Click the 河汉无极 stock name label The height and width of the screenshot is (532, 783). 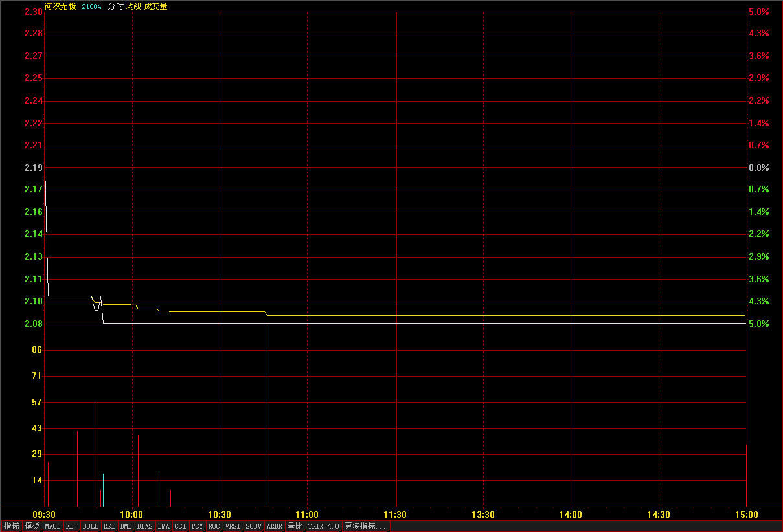click(x=60, y=6)
